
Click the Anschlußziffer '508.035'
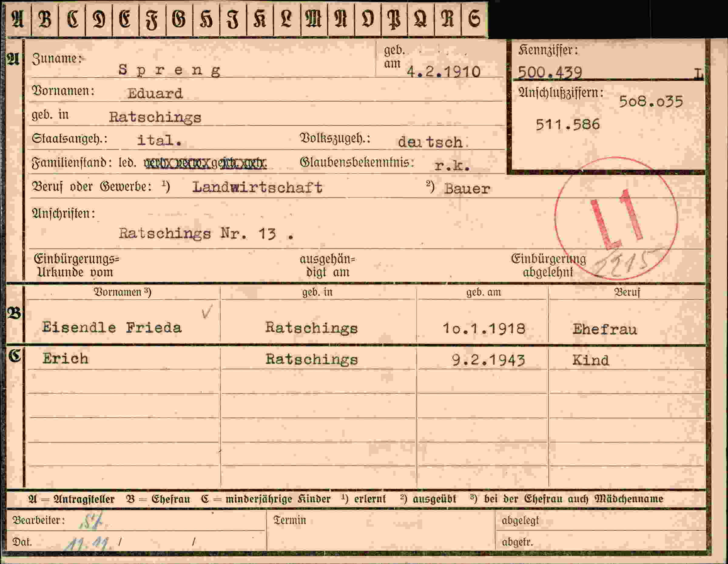coord(651,102)
